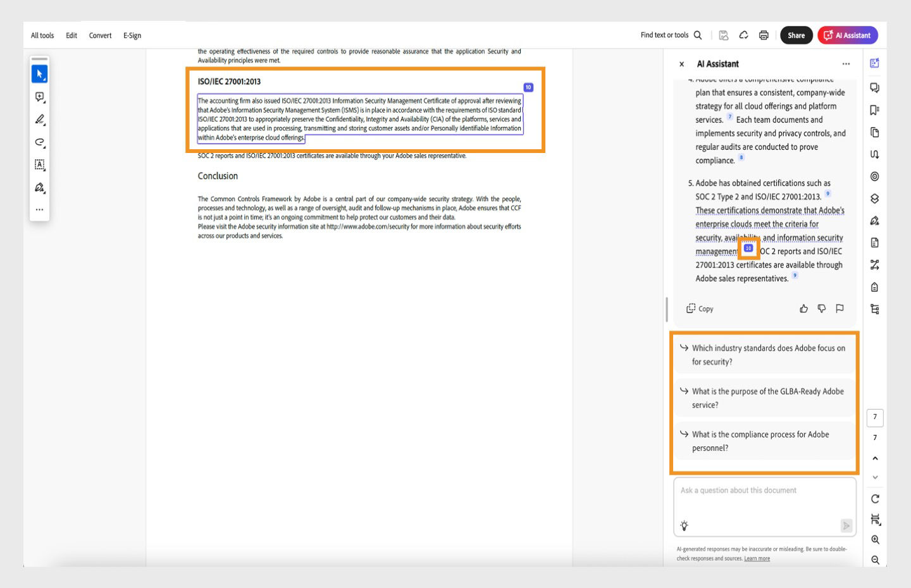
Task: Open the Fill & Sign pen tool
Action: tap(39, 187)
